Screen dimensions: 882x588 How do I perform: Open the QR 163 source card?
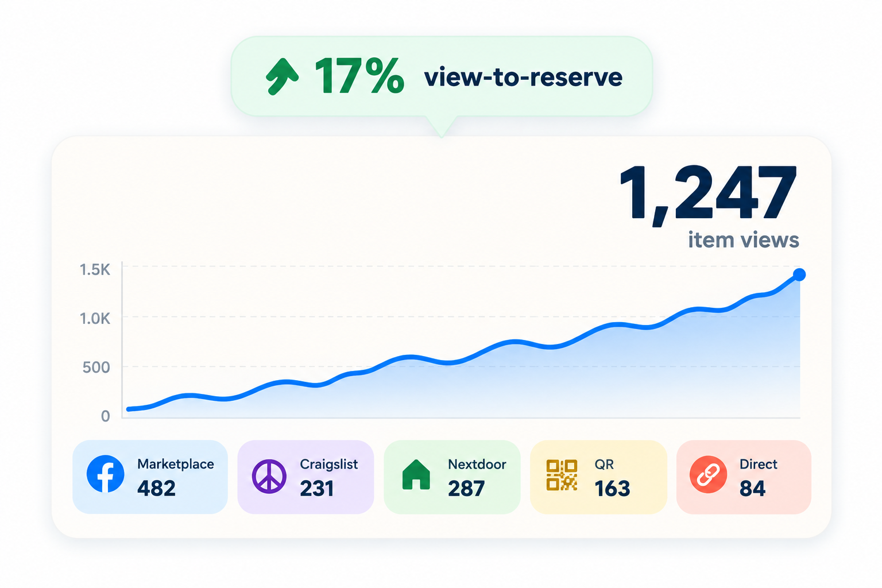[598, 477]
